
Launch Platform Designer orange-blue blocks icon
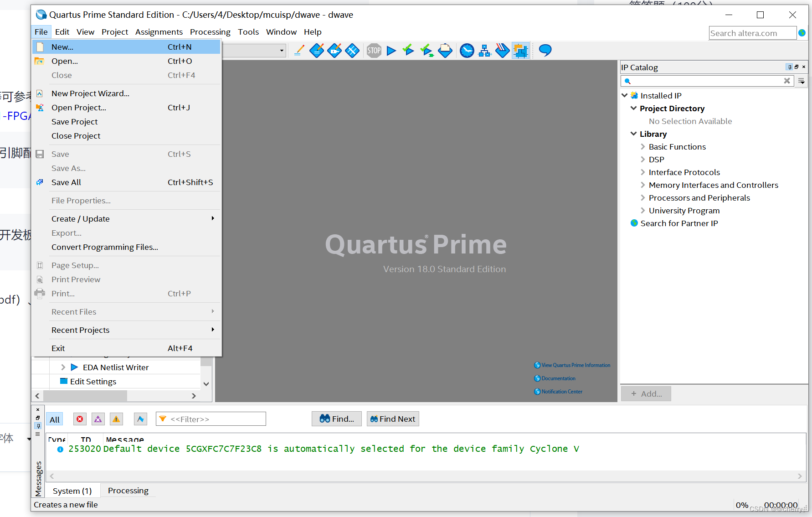(x=520, y=51)
